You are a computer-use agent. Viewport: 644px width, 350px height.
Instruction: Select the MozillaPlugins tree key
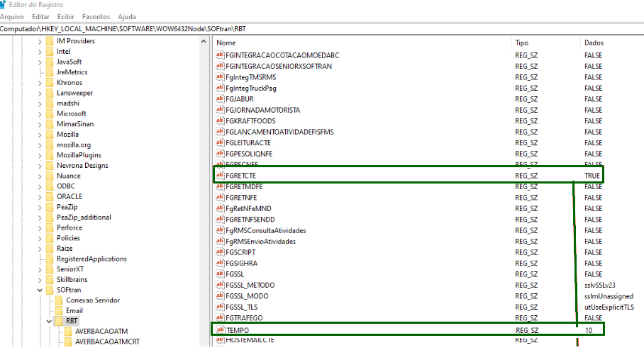point(79,155)
